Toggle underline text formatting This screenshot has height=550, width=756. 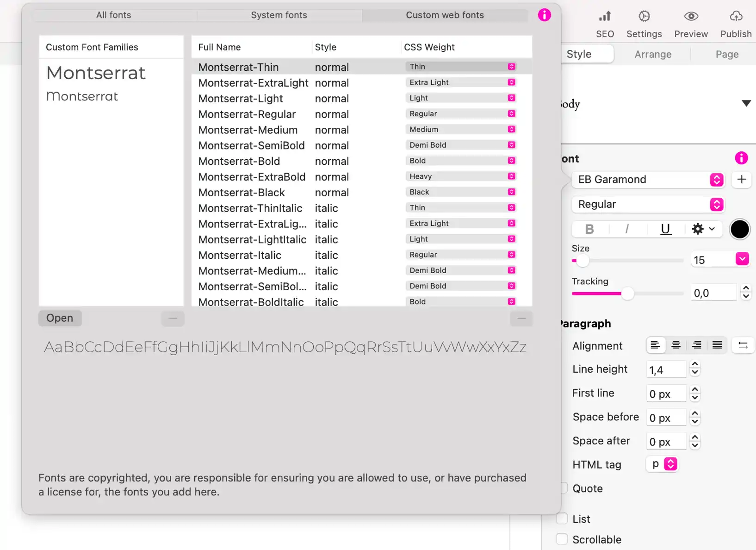[x=665, y=229]
